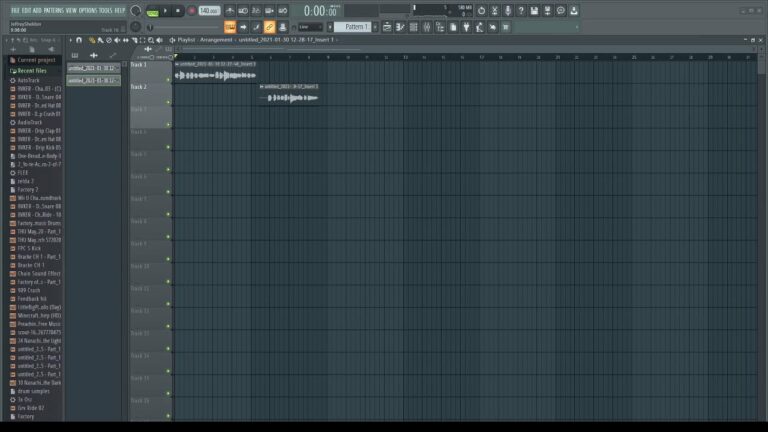Open the browser options arrow menu
Screen dimensions: 768x432
pos(7,40)
